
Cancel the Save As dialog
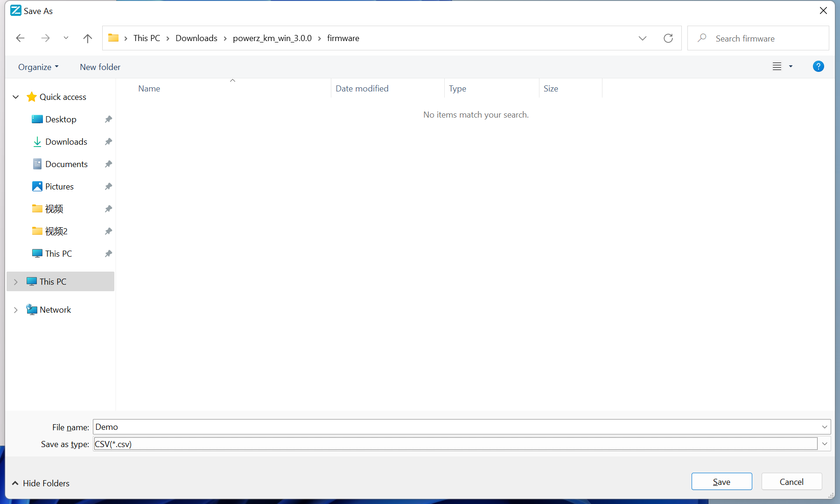(791, 481)
